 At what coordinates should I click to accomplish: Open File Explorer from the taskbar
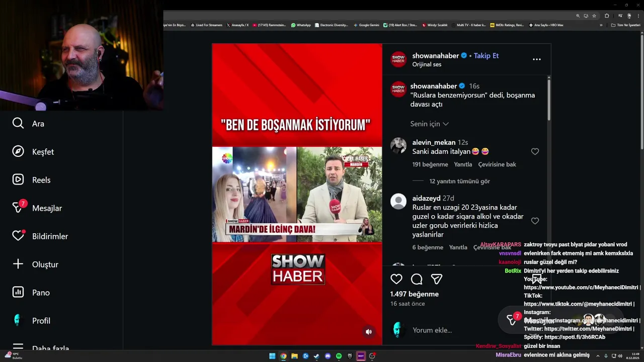tap(294, 356)
